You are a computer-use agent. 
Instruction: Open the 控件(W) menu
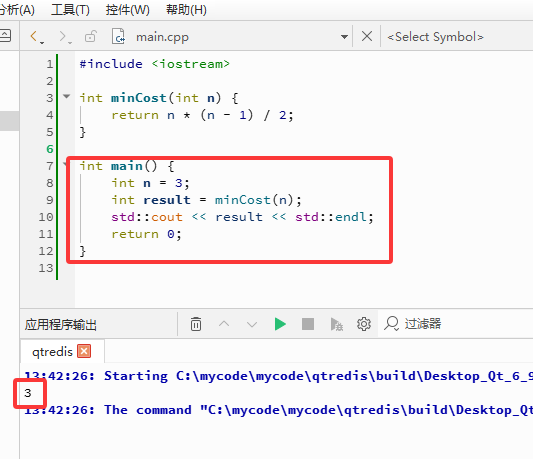coord(127,10)
